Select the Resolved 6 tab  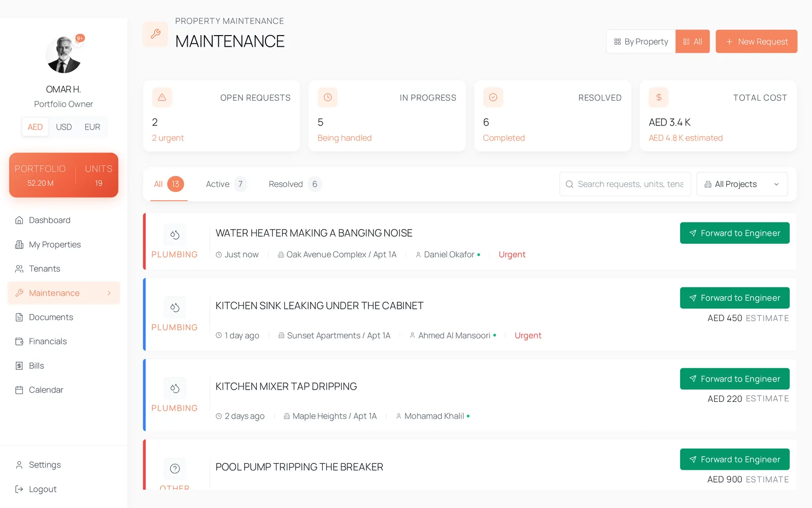295,184
